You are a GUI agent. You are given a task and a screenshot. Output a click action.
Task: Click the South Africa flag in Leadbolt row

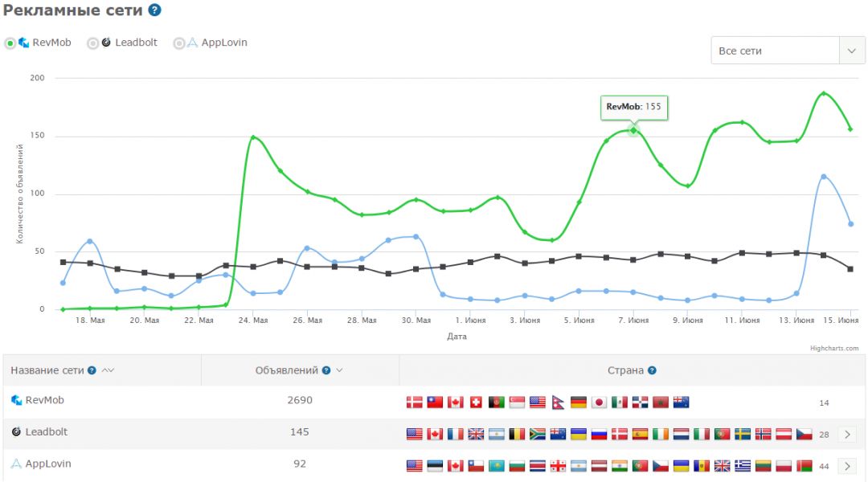(x=537, y=435)
